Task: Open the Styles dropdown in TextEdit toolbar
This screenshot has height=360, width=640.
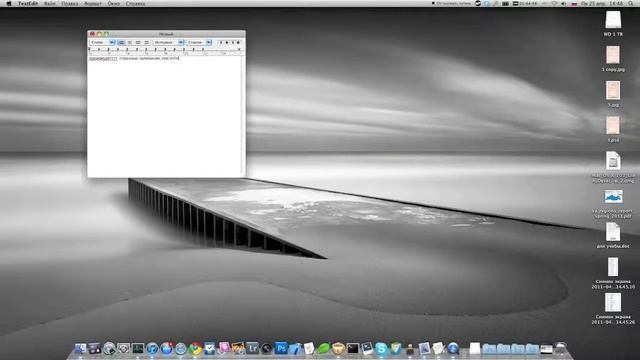Action: tap(102, 42)
